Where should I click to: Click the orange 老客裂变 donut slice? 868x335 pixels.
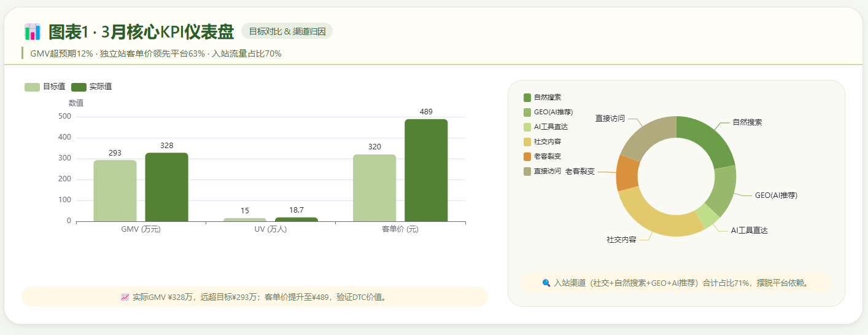point(627,173)
